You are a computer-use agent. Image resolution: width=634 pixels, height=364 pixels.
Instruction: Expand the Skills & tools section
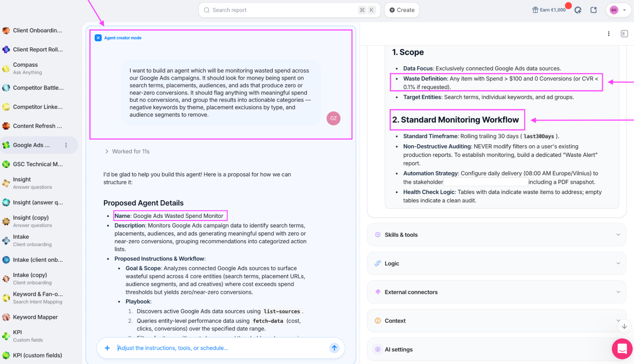pyautogui.click(x=496, y=235)
